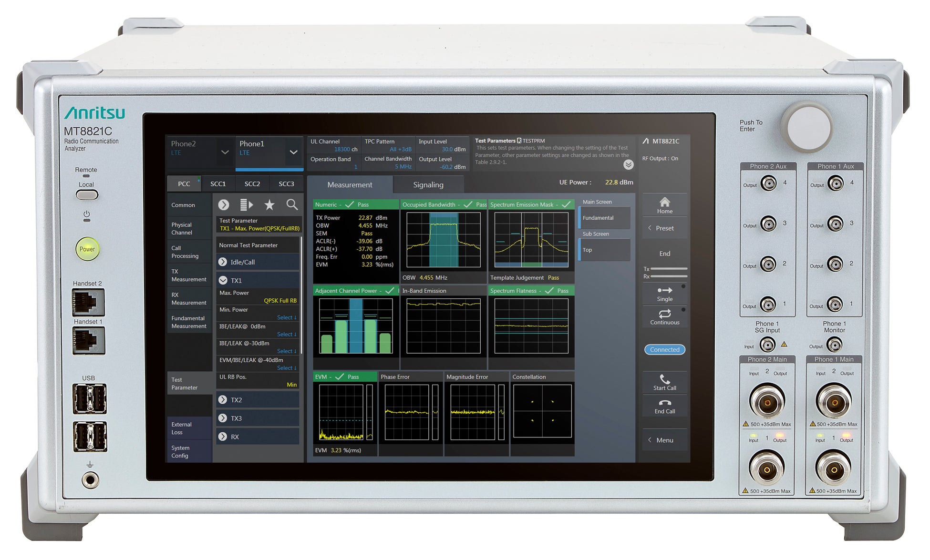Expand the TX2 parameter group
Viewport: 930px width, 560px height.
[x=223, y=400]
